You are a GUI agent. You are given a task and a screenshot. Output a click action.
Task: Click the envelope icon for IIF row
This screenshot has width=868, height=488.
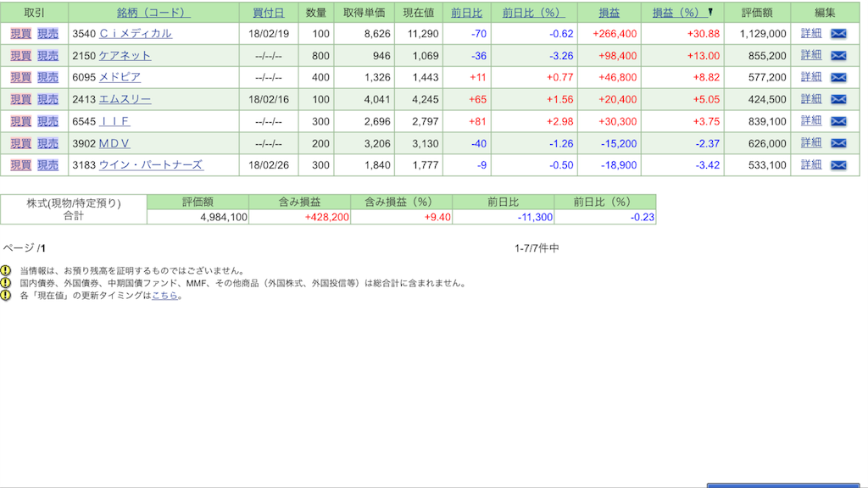838,121
